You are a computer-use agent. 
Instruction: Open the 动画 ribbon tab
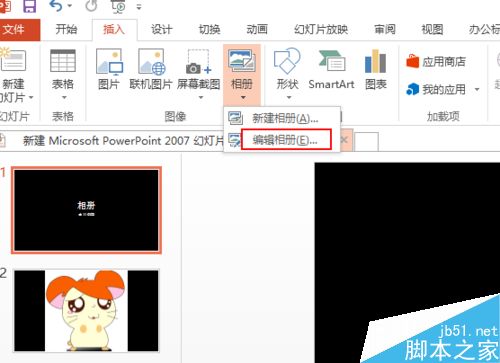(x=257, y=30)
